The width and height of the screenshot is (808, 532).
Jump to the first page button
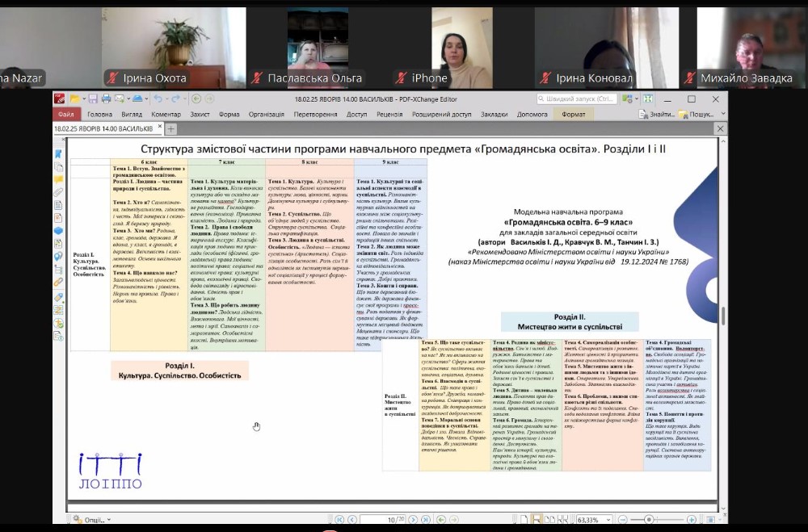(x=339, y=520)
